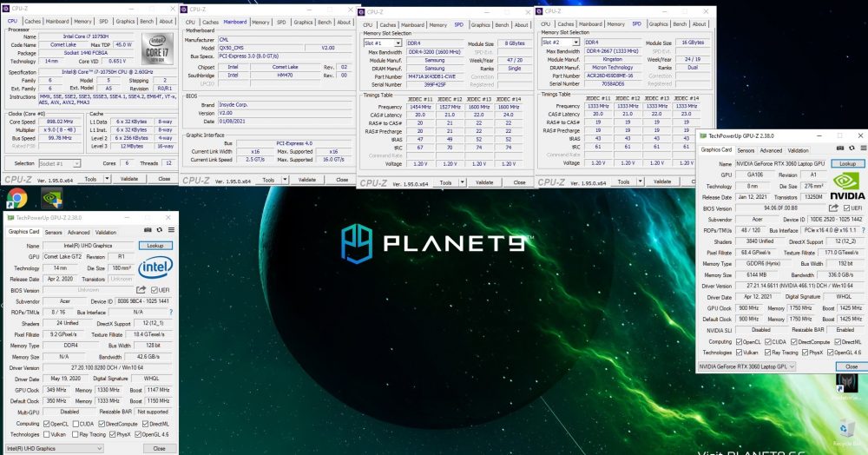Toggle DirectML checkbox in NVIDIA GPU-Z window
Viewport: 868px width, 455px height.
tap(838, 341)
